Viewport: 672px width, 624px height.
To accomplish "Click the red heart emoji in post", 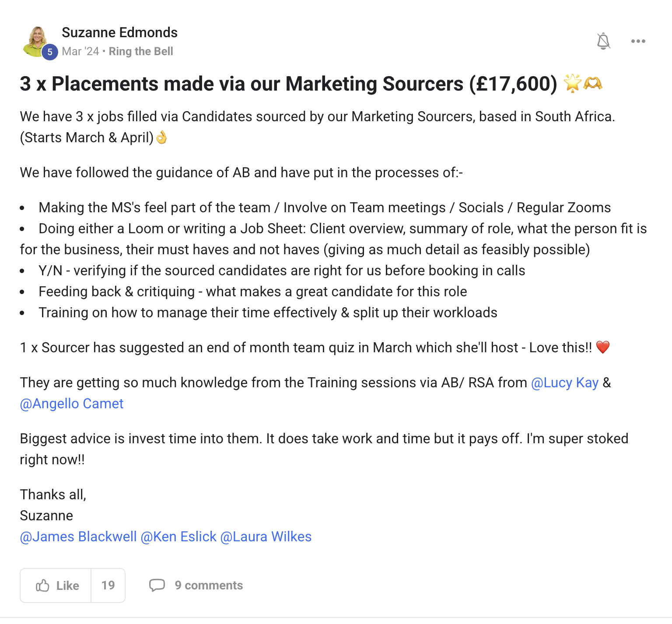I will click(603, 347).
